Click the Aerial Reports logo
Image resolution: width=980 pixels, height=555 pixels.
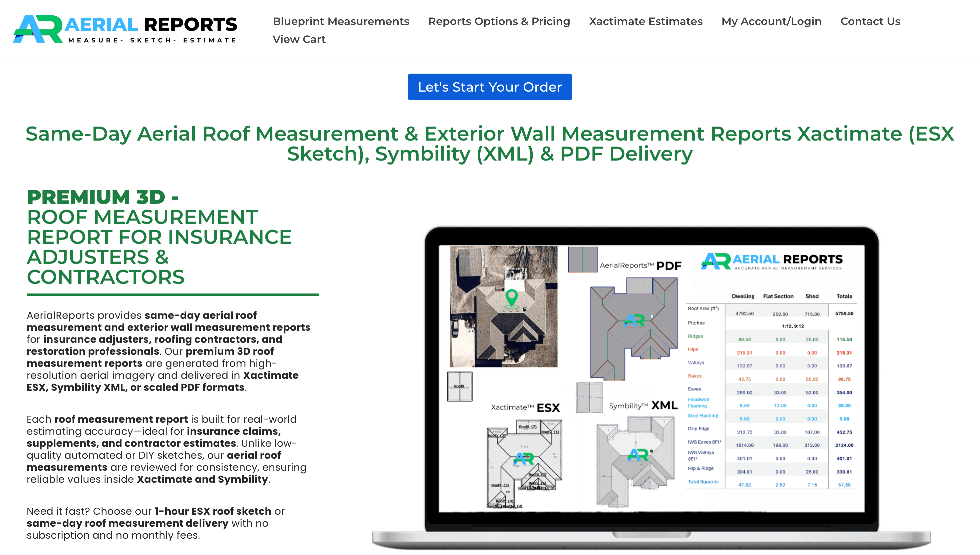click(x=125, y=29)
